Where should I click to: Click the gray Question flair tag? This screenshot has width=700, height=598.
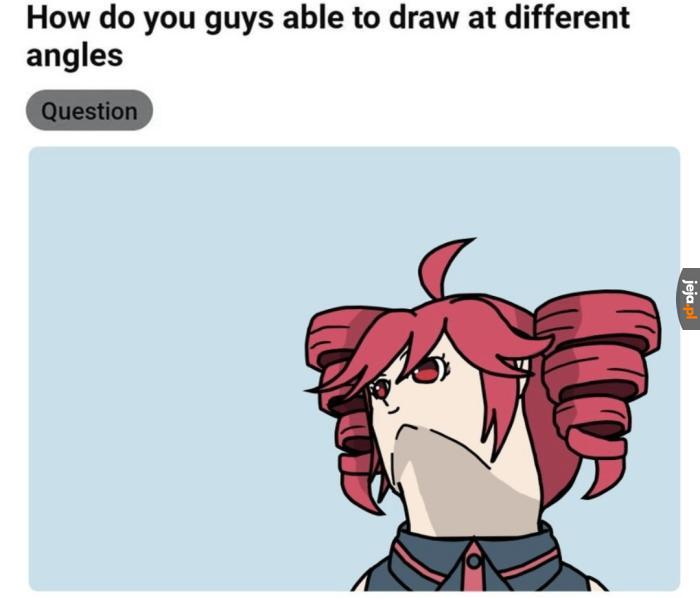point(89,110)
